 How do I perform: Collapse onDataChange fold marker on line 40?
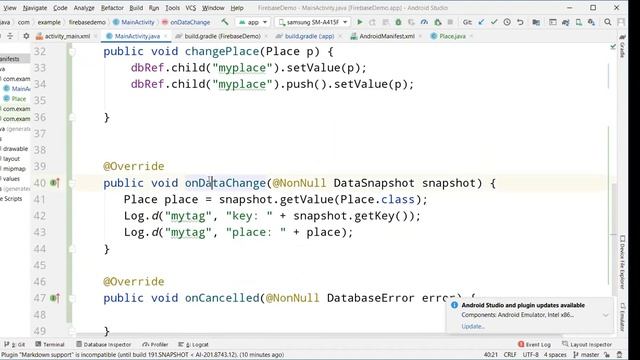pos(72,183)
